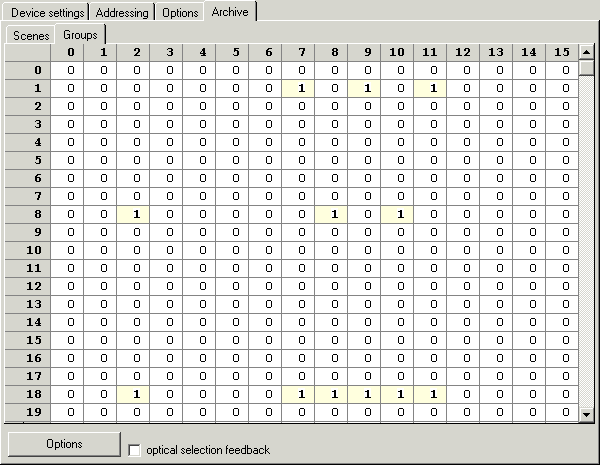Image resolution: width=600 pixels, height=465 pixels.
Task: Click cell at row 1 column 8
Action: click(331, 88)
